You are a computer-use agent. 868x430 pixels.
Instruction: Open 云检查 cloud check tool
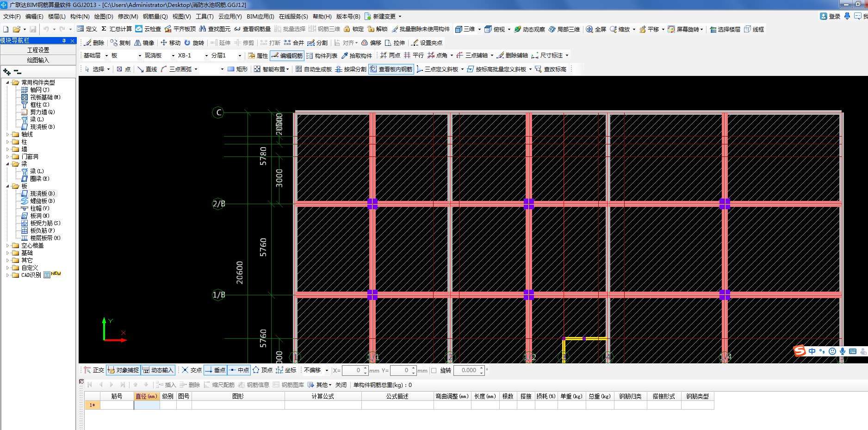coord(148,29)
